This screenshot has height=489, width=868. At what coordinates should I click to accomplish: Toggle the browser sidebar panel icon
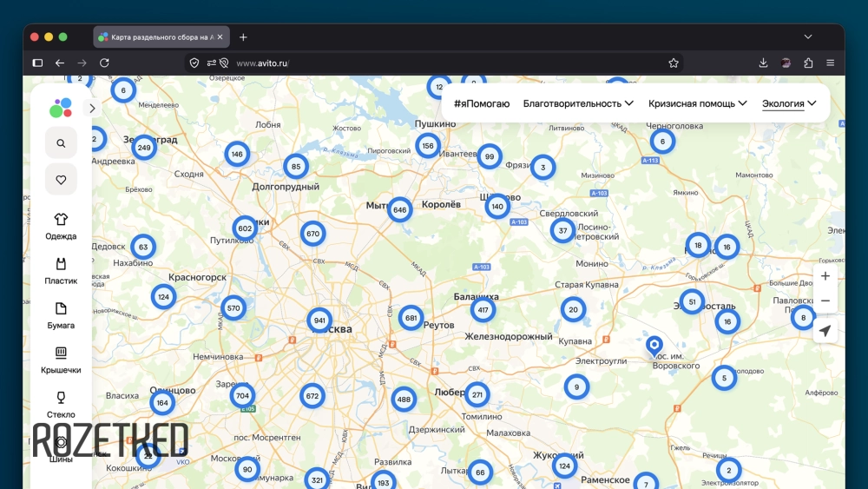point(37,63)
